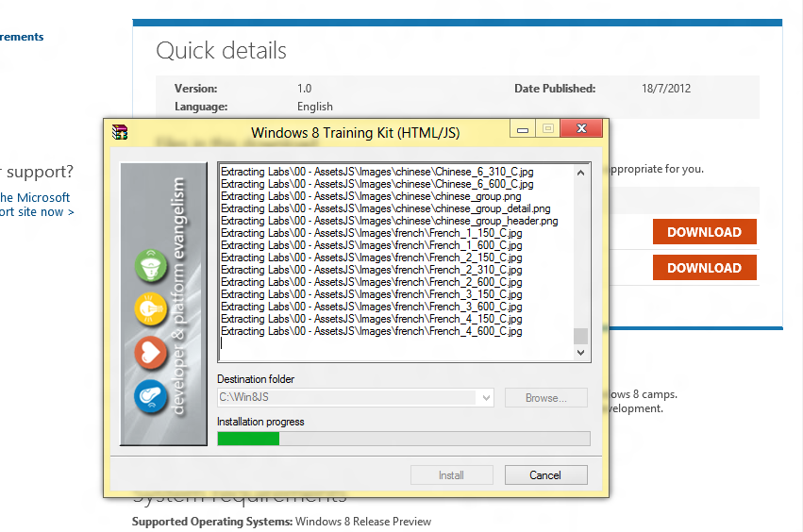Click the WinRAR installer icon in title bar
Viewport: 803px width, 532px height.
click(x=120, y=132)
